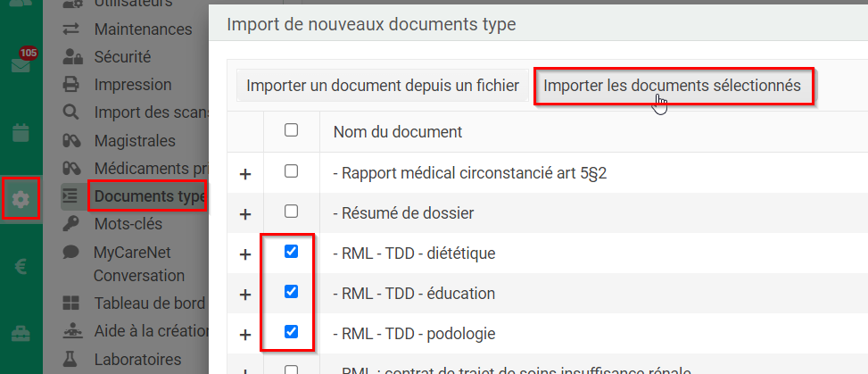Click the Tableau de bord grid icon

point(71,303)
